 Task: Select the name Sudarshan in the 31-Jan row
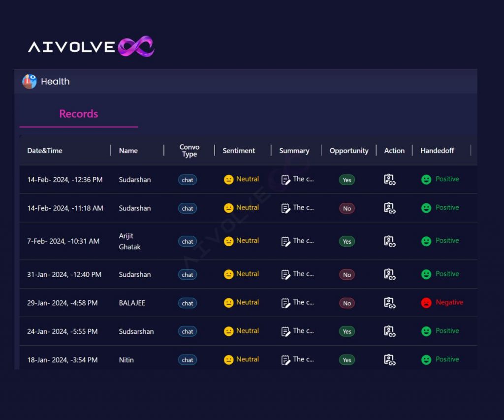pyautogui.click(x=135, y=275)
